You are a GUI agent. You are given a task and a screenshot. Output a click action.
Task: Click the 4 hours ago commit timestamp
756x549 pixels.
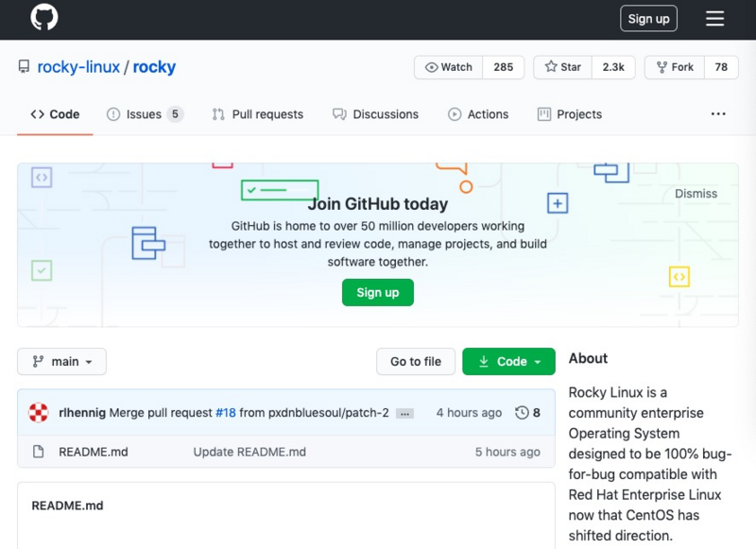469,413
